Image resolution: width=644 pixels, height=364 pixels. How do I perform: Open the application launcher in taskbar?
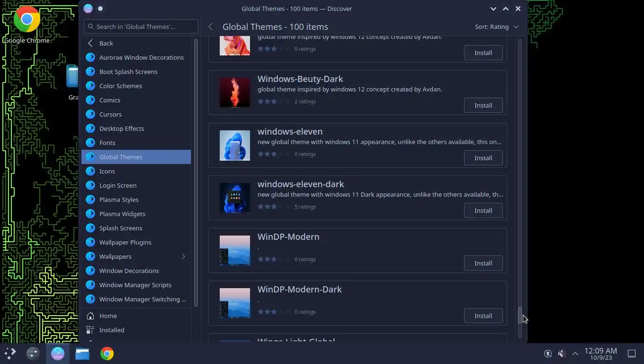click(10, 354)
